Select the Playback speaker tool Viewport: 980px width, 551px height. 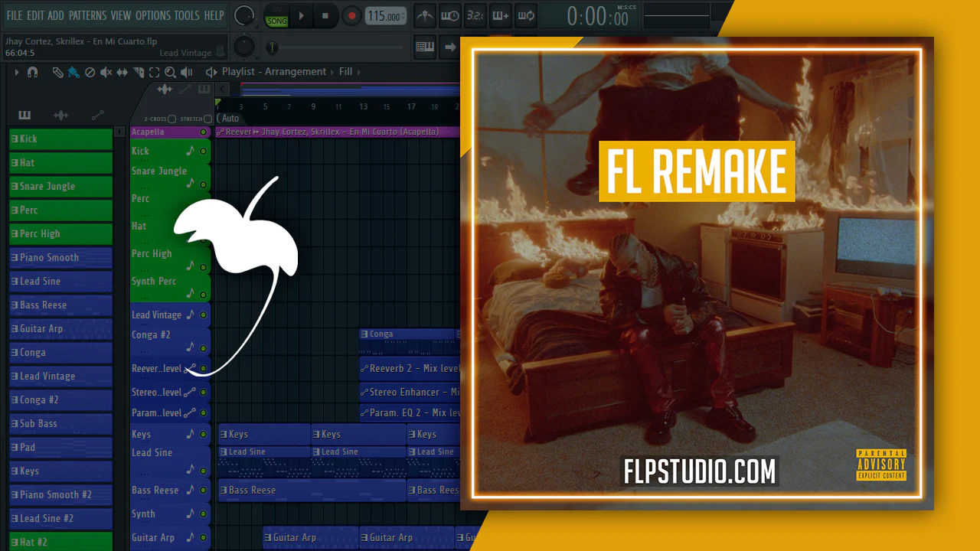[x=186, y=72]
